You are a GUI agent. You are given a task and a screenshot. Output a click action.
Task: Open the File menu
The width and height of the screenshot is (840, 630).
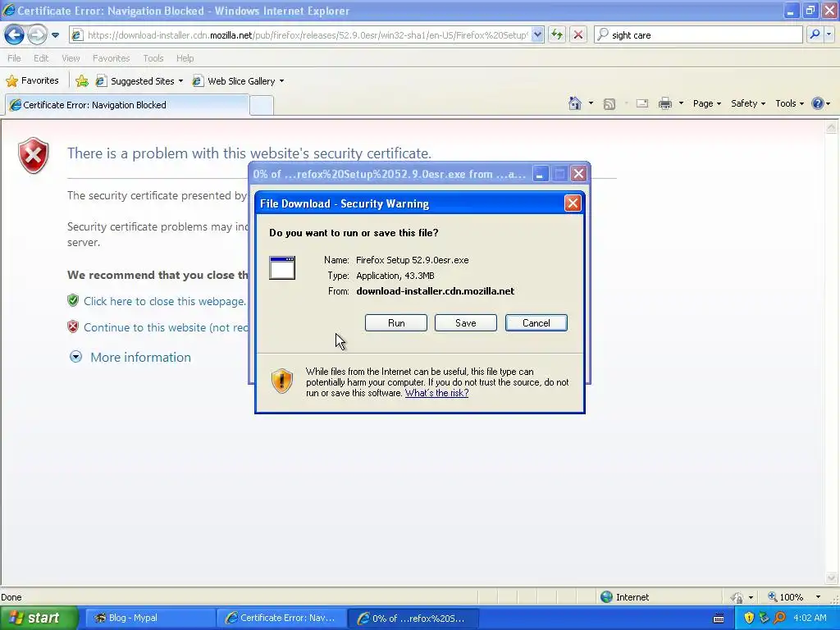point(15,58)
